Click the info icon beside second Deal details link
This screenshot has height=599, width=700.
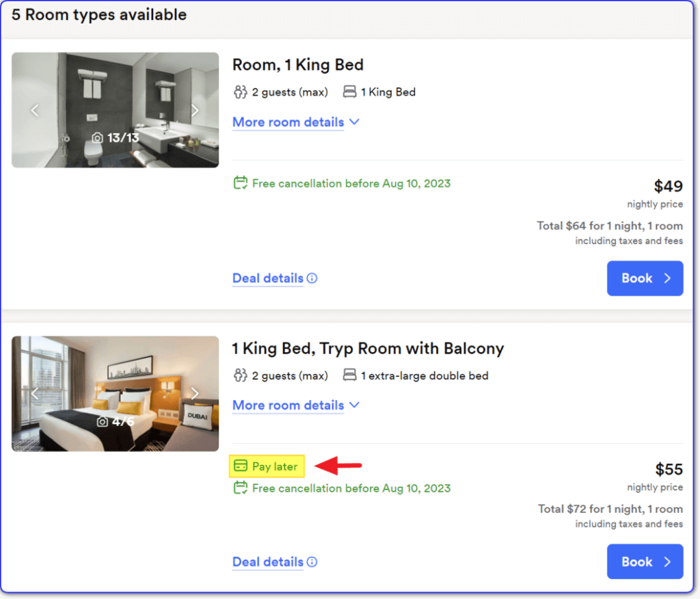click(x=312, y=561)
